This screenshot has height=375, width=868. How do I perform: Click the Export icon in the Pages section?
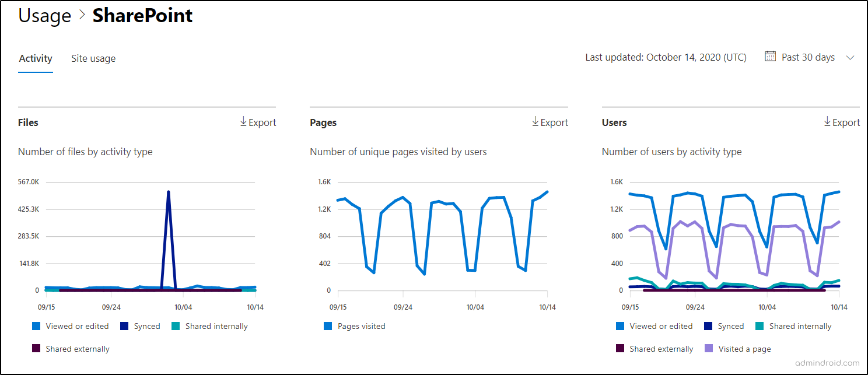pyautogui.click(x=535, y=122)
